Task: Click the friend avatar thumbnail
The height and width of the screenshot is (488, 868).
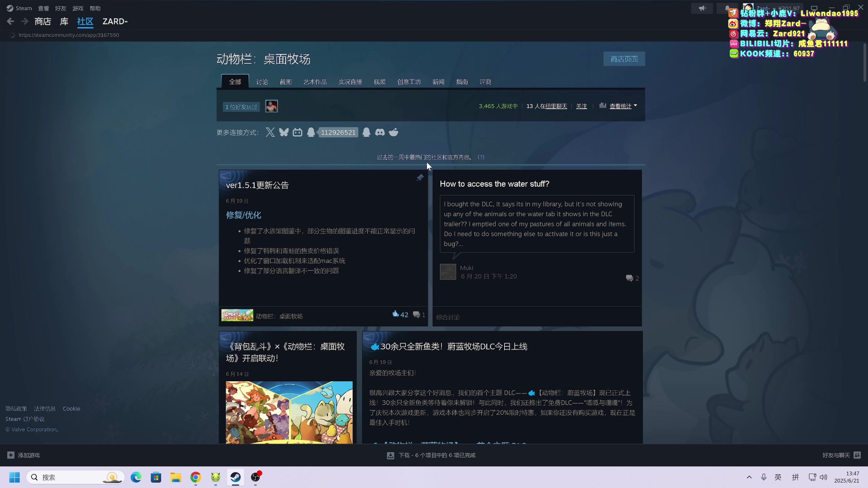Action: point(271,106)
